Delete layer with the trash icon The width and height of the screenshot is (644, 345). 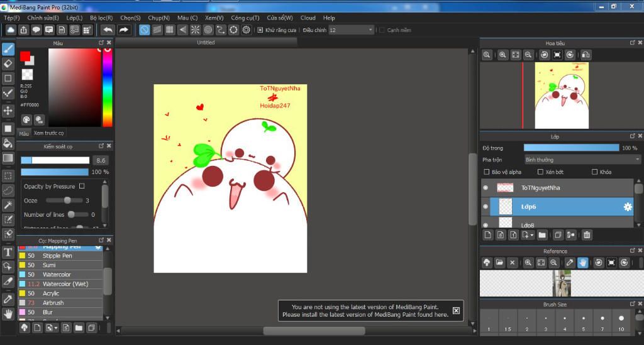(587, 235)
